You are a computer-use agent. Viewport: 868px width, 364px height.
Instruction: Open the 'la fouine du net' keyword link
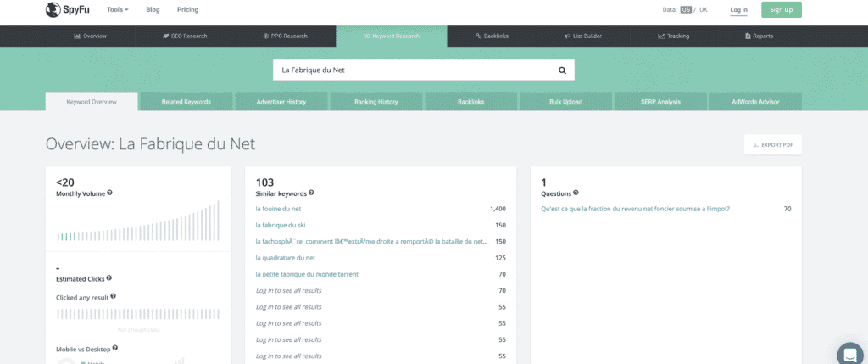pos(278,208)
